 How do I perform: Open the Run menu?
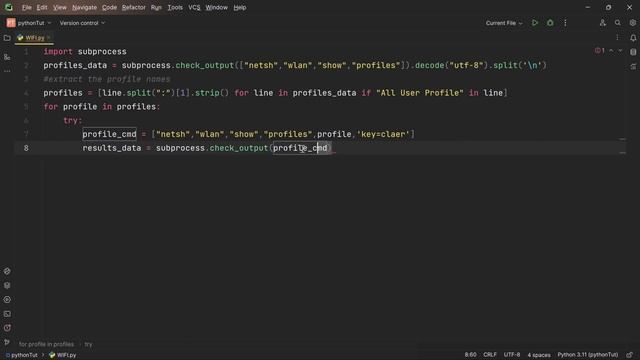pyautogui.click(x=156, y=7)
